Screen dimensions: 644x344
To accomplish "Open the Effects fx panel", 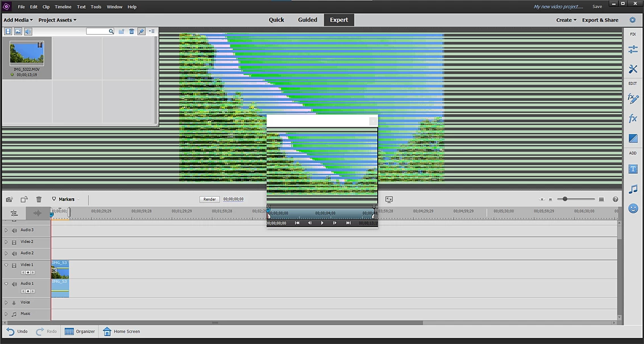I will pyautogui.click(x=633, y=119).
